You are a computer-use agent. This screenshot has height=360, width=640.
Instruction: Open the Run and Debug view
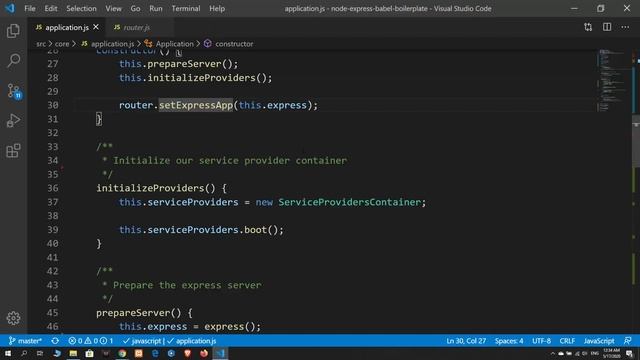pyautogui.click(x=13, y=120)
